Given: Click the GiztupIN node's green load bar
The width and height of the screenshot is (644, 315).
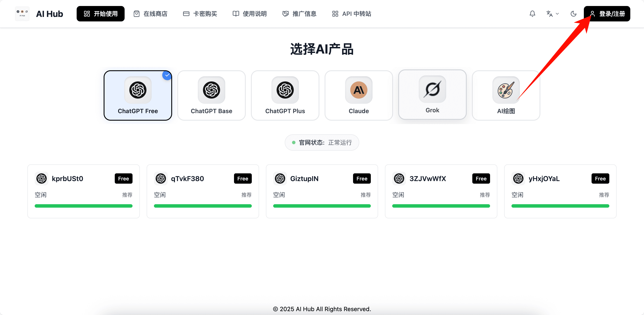Looking at the screenshot, I should click(x=322, y=206).
